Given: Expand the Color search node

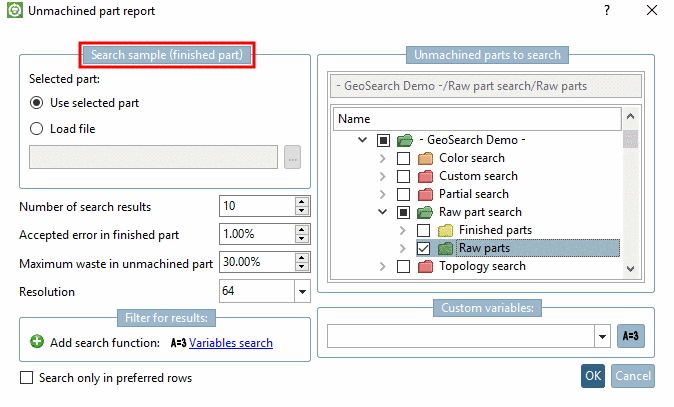Looking at the screenshot, I should click(383, 158).
